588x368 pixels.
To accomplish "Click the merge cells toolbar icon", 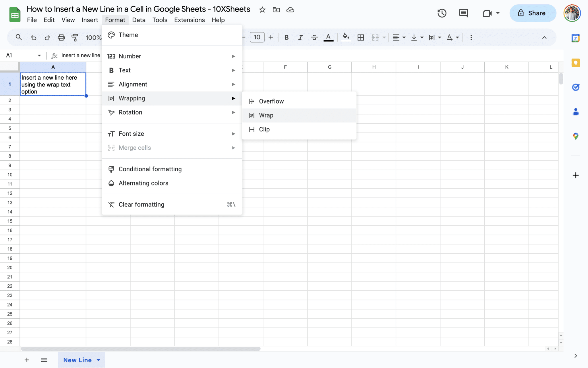I will click(x=375, y=37).
